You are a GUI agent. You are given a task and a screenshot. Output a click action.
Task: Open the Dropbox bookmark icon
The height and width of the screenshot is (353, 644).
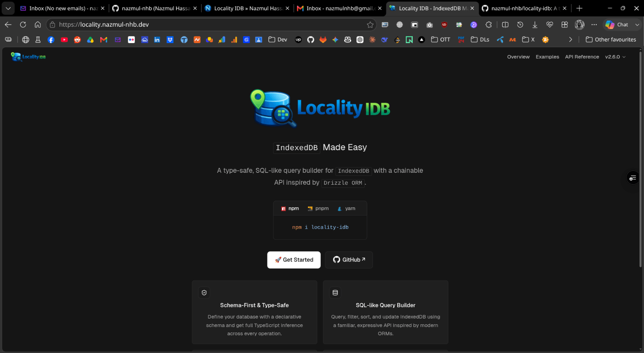[170, 40]
